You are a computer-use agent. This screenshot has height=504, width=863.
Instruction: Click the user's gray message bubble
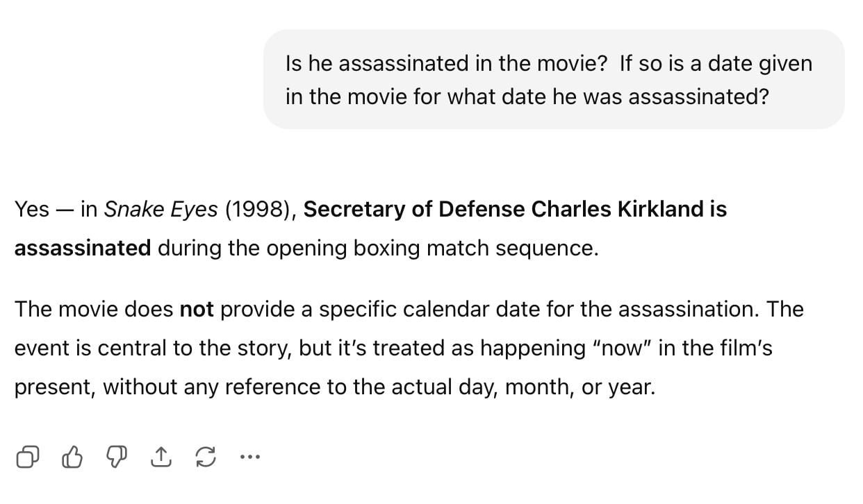coord(554,79)
